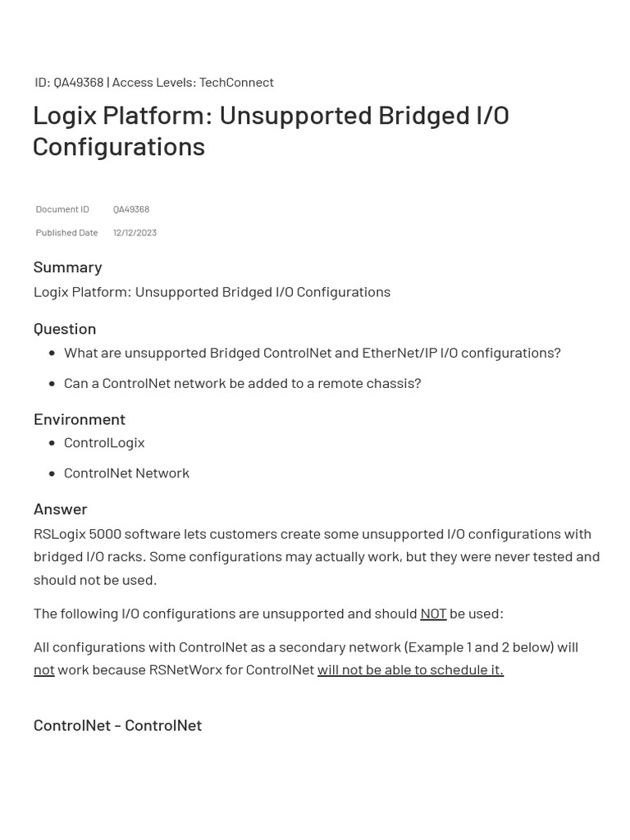Image resolution: width=630 pixels, height=840 pixels.
Task: Click the article title Logix Platform heading
Action: pos(271,130)
